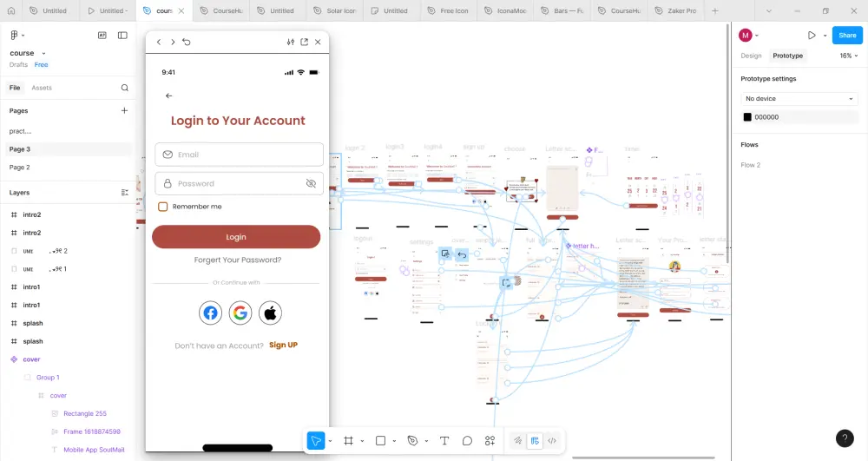Continue with Facebook icon
The image size is (868, 461).
pos(210,313)
